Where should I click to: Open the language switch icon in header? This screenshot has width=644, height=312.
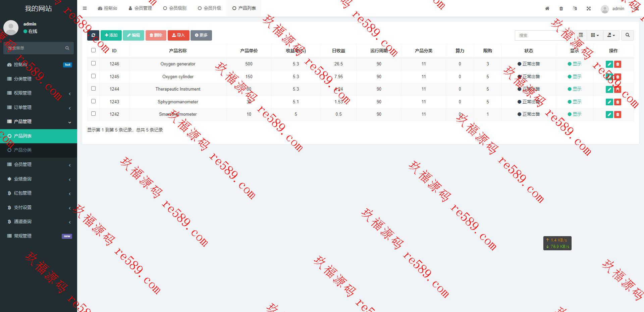click(x=575, y=8)
